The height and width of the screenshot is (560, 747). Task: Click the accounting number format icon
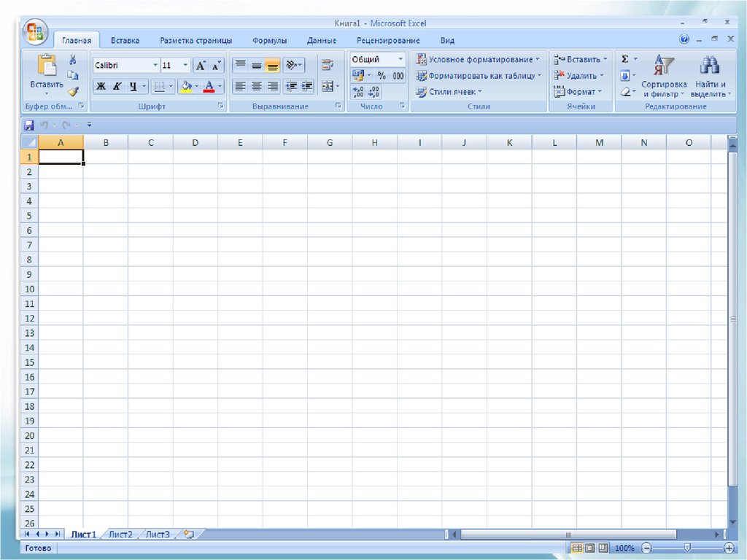click(357, 76)
